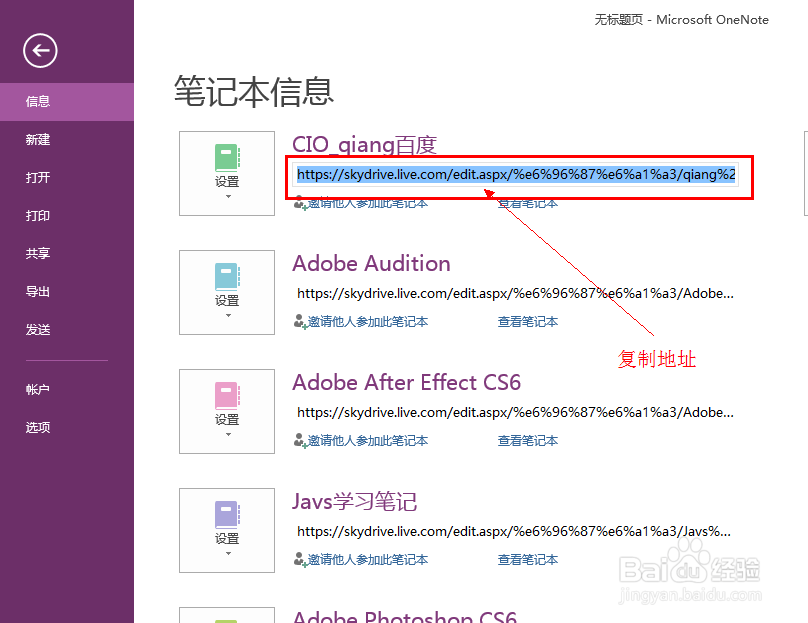Click the selected URL field of CIO_qiang百度
The image size is (808, 623).
pos(516,175)
